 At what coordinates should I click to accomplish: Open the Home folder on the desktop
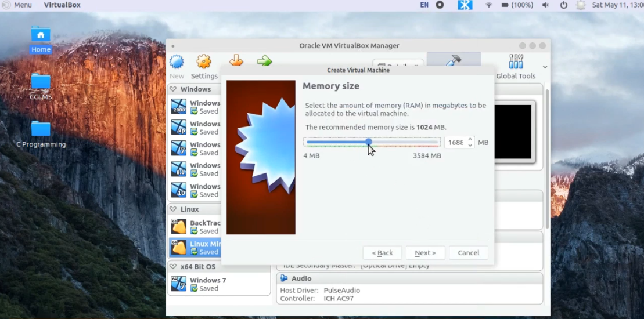tap(41, 40)
